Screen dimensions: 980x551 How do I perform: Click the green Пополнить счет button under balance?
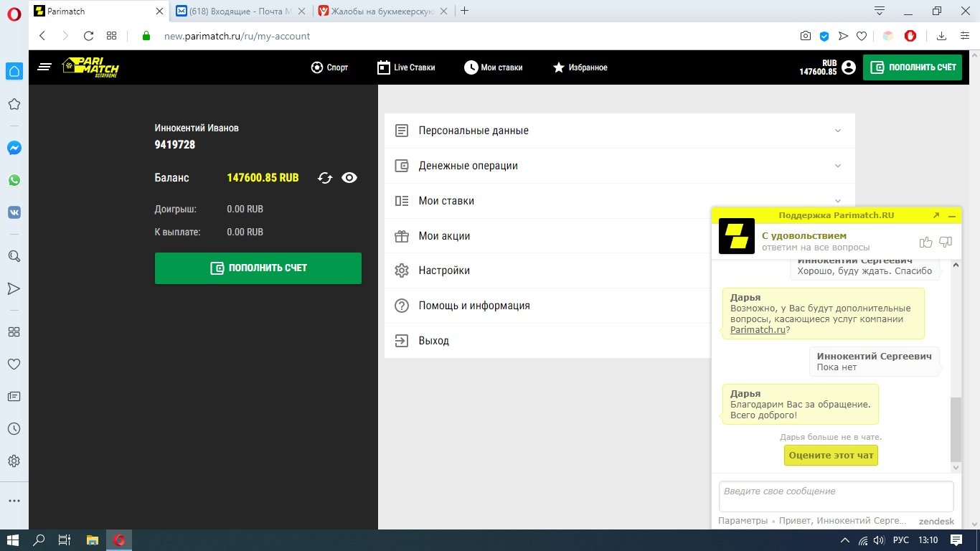pos(258,268)
